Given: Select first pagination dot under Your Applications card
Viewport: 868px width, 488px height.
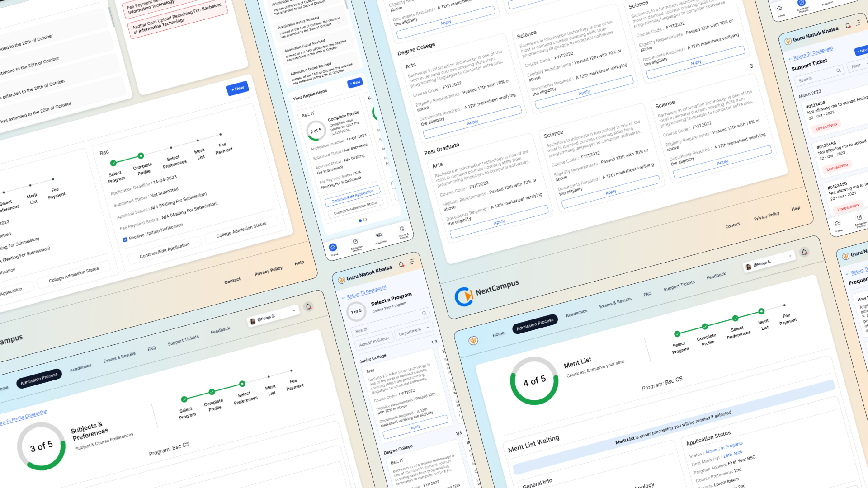Looking at the screenshot, I should point(360,221).
